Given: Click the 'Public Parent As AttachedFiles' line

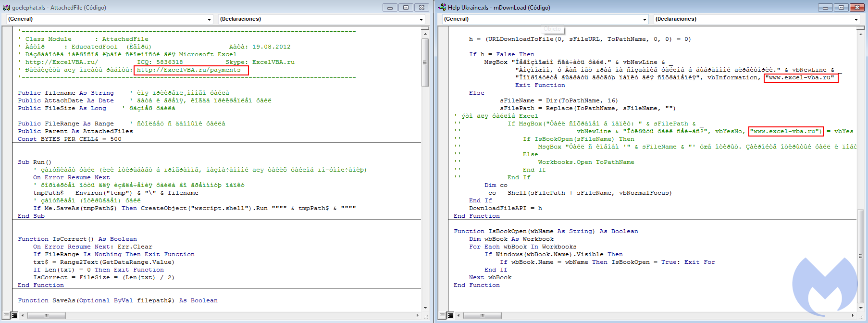Looking at the screenshot, I should pos(75,131).
